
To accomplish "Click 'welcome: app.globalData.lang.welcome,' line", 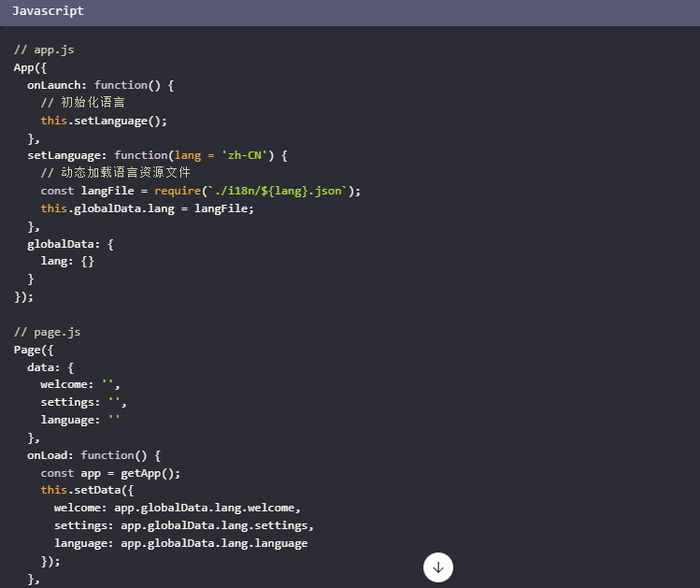I will tap(178, 509).
